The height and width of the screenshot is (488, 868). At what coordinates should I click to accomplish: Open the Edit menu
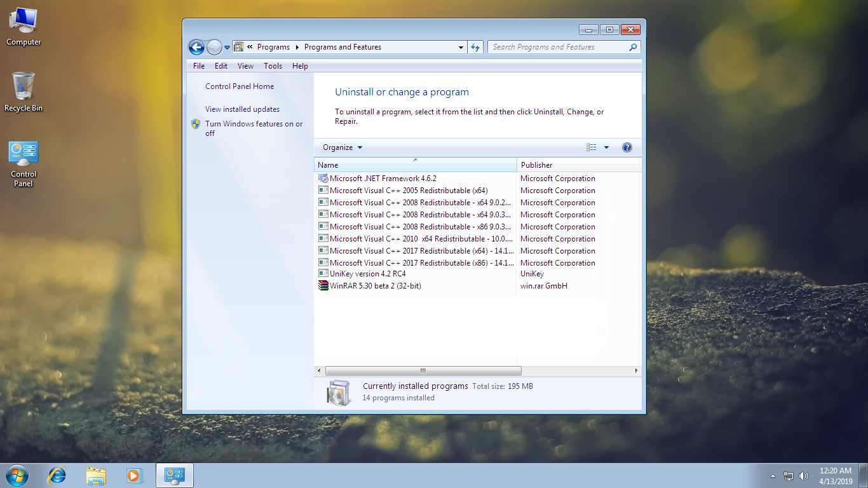(221, 66)
